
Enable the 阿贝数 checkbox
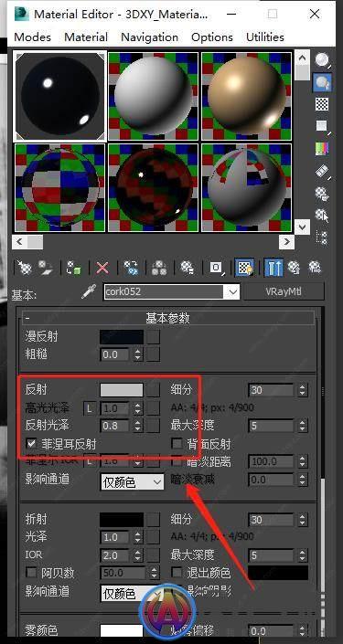tap(32, 573)
